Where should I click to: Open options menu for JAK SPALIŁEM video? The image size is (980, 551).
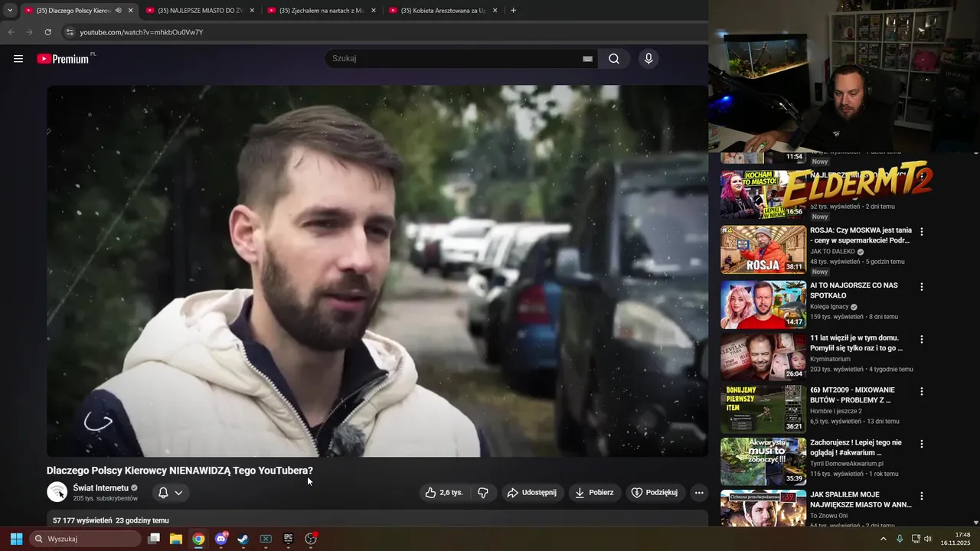click(x=922, y=496)
